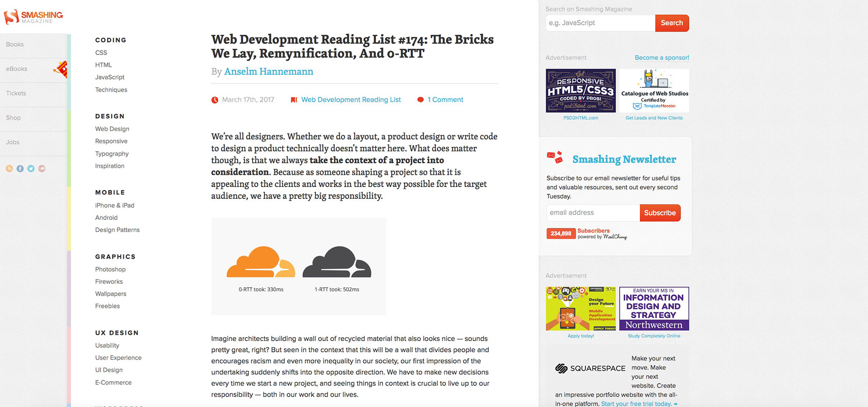Open the JavaScript category link

pyautogui.click(x=110, y=77)
